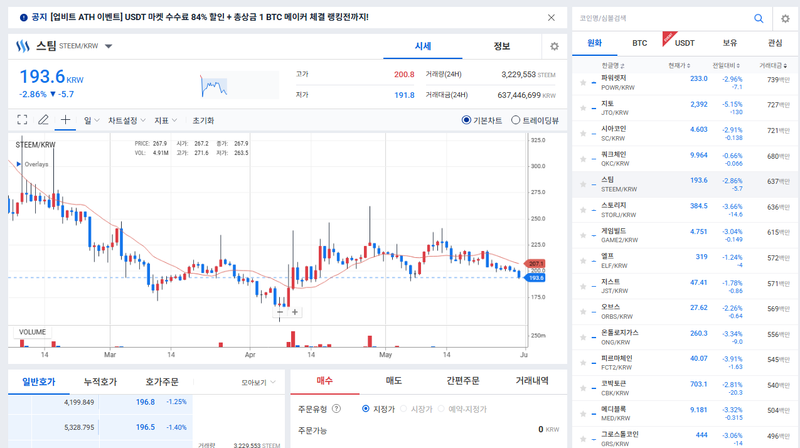Click the mini price sparkline thumbnail
The width and height of the screenshot is (800, 448).
click(x=239, y=85)
